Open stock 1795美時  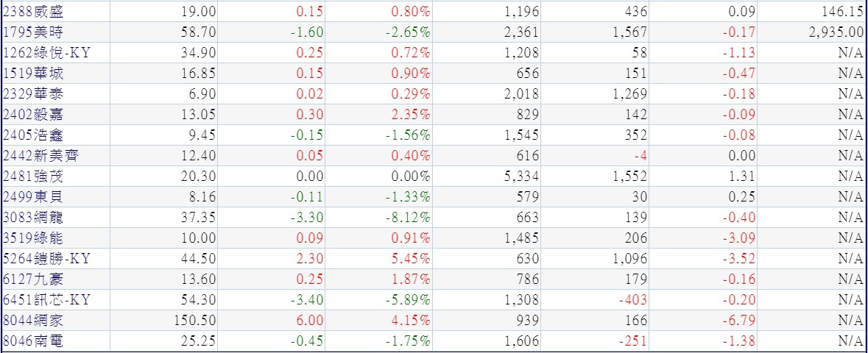click(x=32, y=32)
